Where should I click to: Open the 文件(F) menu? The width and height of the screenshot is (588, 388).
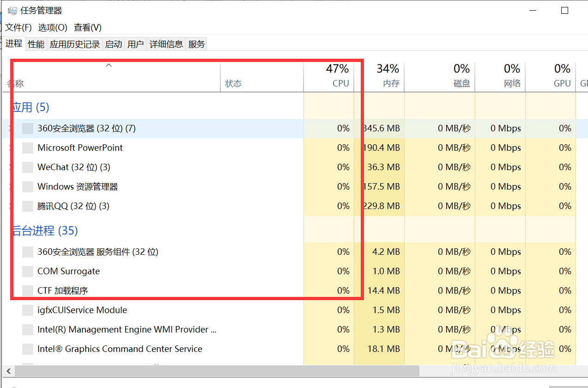(18, 28)
